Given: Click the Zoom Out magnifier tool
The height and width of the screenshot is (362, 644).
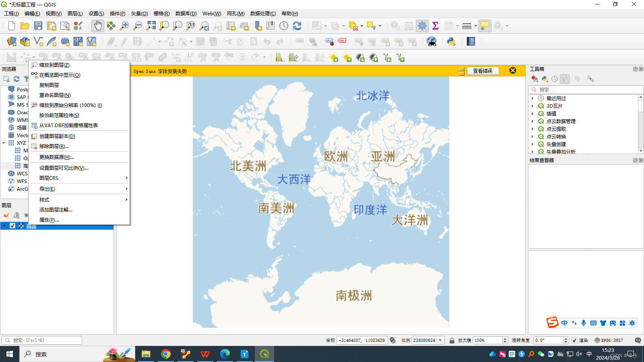Looking at the screenshot, I should point(138,26).
